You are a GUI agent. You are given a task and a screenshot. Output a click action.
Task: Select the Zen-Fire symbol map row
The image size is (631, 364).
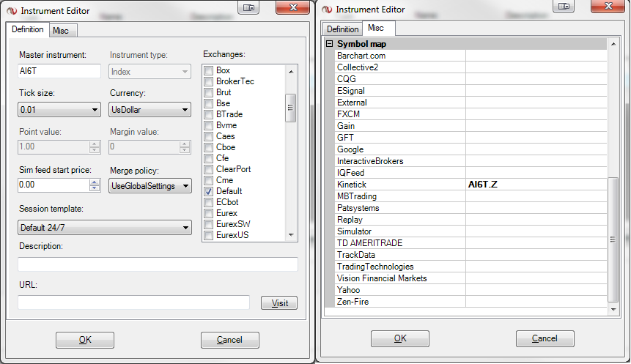471,302
